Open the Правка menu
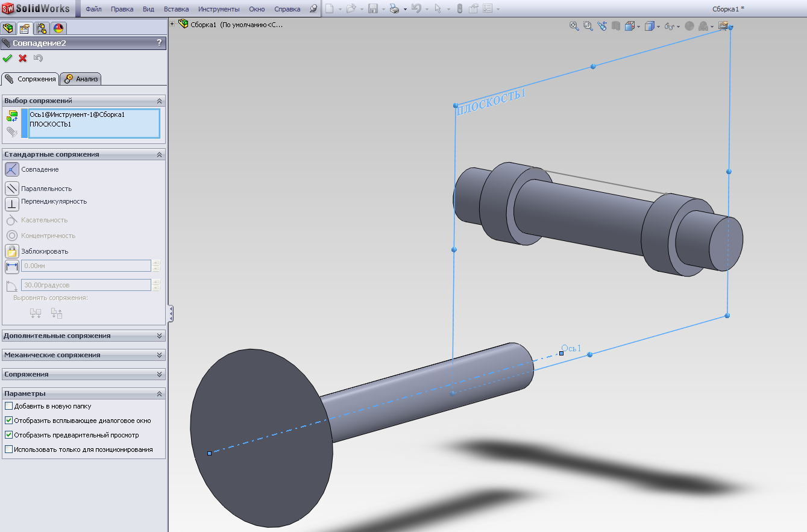Viewport: 807px width, 532px height. pyautogui.click(x=122, y=9)
